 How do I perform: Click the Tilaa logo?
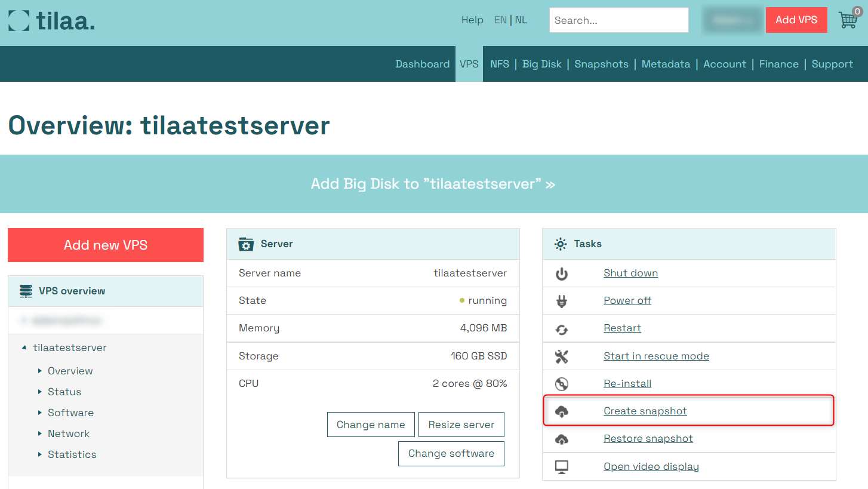click(51, 20)
